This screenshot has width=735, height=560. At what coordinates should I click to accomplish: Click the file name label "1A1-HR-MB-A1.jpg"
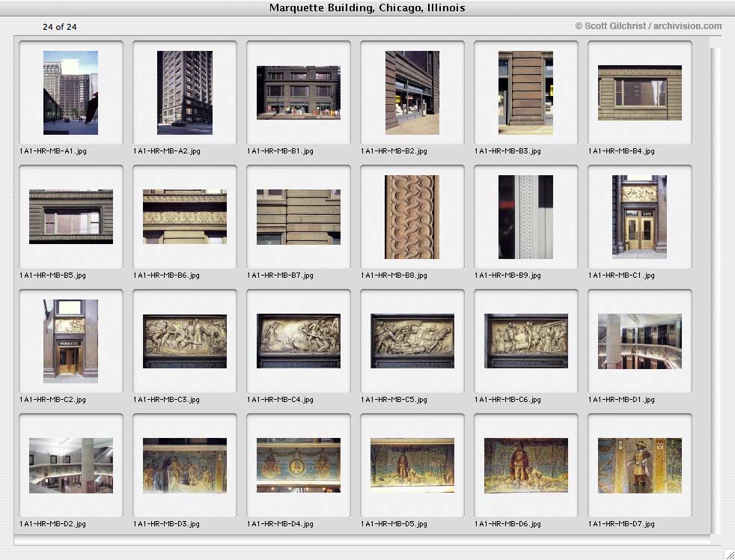point(53,151)
